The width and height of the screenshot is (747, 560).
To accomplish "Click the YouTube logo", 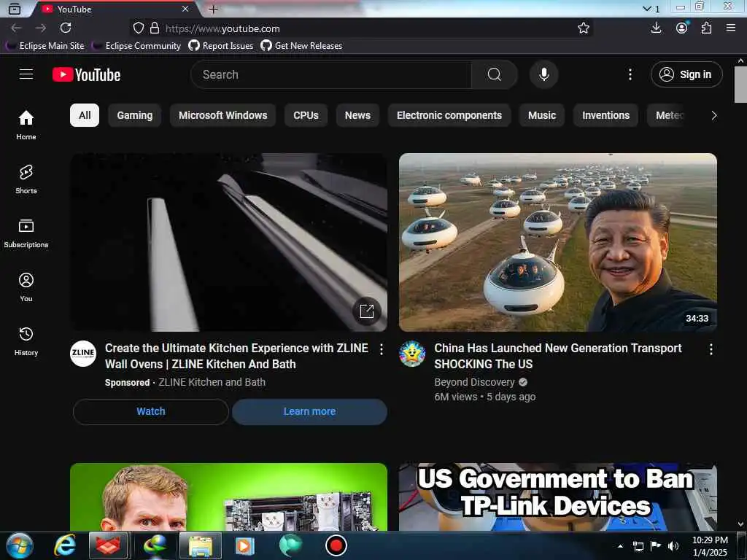I will 86,75.
